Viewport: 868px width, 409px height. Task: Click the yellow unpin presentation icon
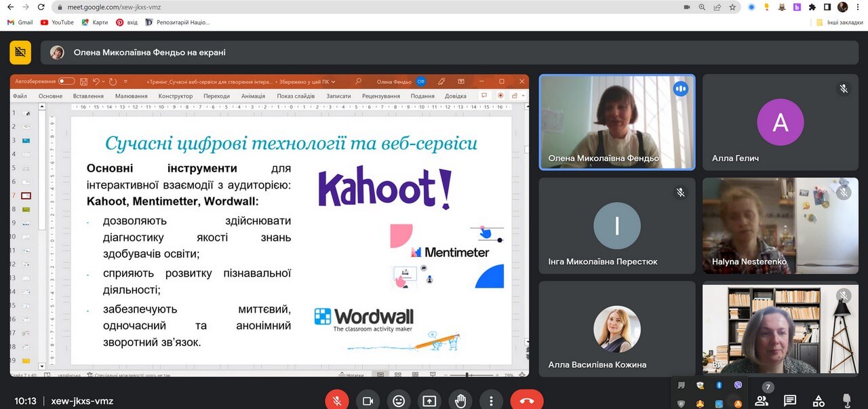click(x=20, y=52)
